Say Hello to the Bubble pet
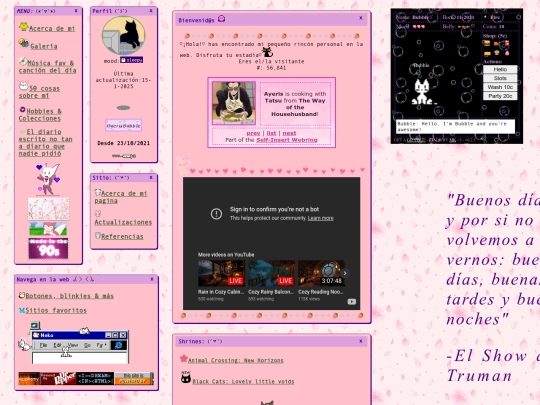The width and height of the screenshot is (540, 405). pyautogui.click(x=500, y=69)
